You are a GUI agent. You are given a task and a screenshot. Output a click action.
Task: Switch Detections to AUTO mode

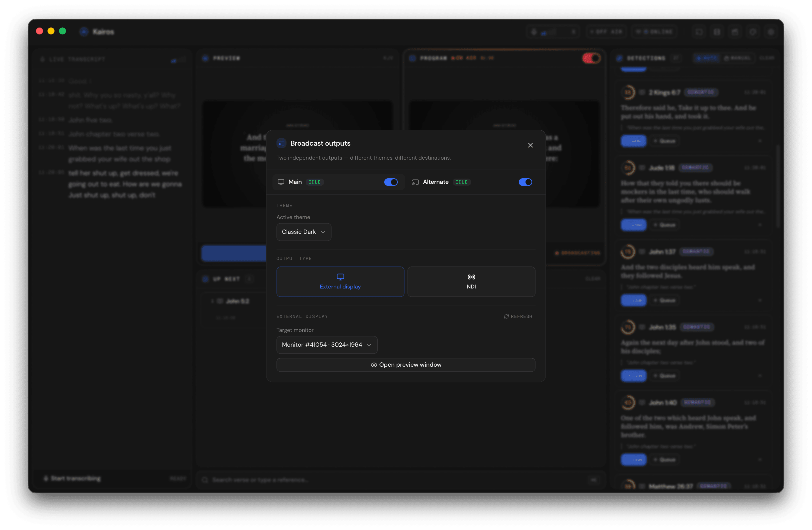pos(707,58)
